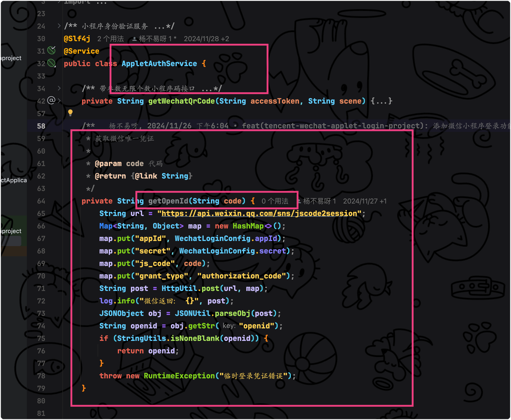
Task: Open the 2 个用法 usages hint
Action: 110,39
